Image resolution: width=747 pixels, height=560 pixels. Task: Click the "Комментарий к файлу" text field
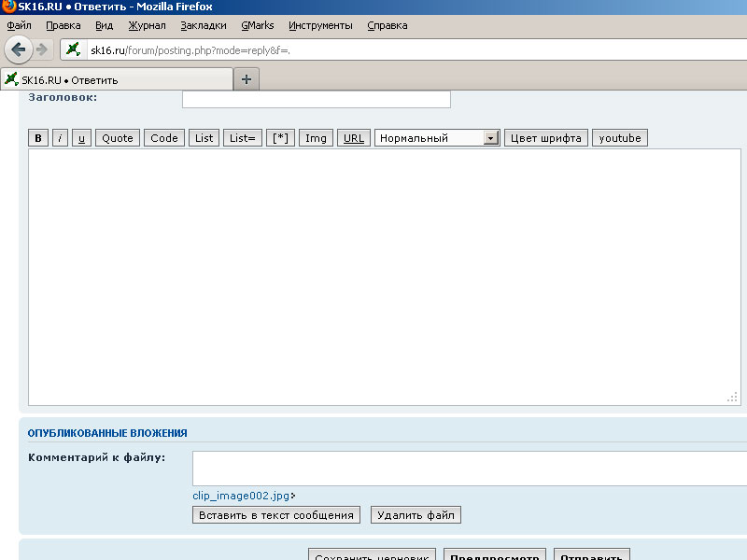469,468
